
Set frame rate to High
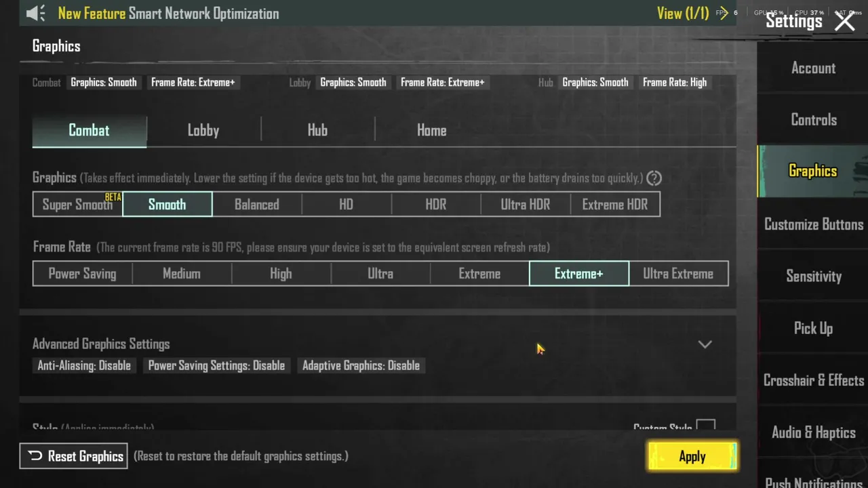[x=281, y=274]
